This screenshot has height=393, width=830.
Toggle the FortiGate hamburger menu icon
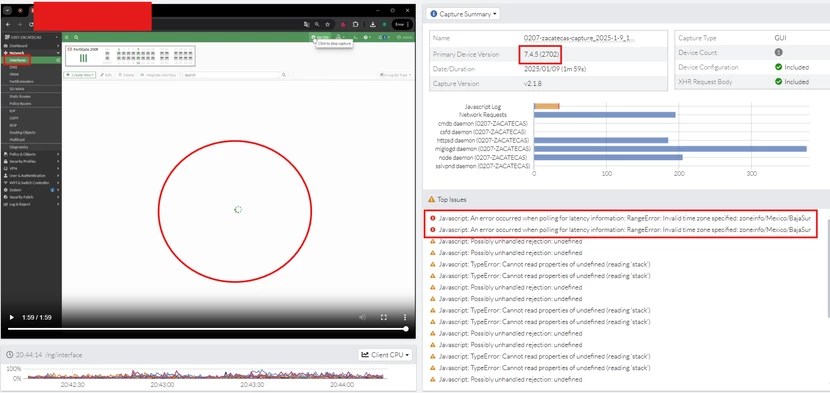[67, 38]
